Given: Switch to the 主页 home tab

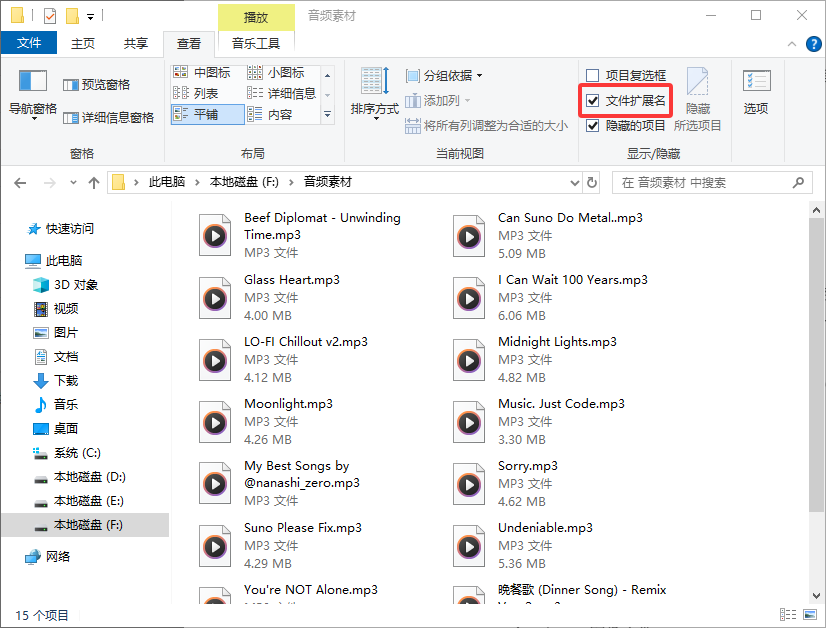Looking at the screenshot, I should (x=83, y=43).
